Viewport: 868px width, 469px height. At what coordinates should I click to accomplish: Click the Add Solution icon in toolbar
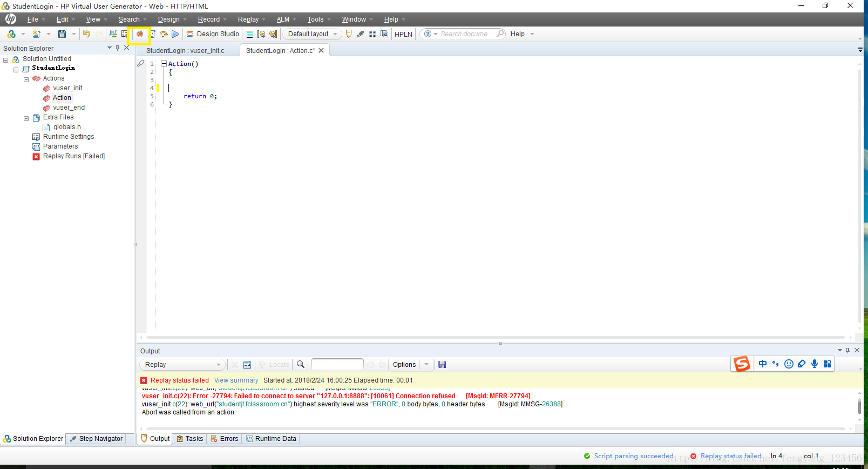click(x=11, y=34)
